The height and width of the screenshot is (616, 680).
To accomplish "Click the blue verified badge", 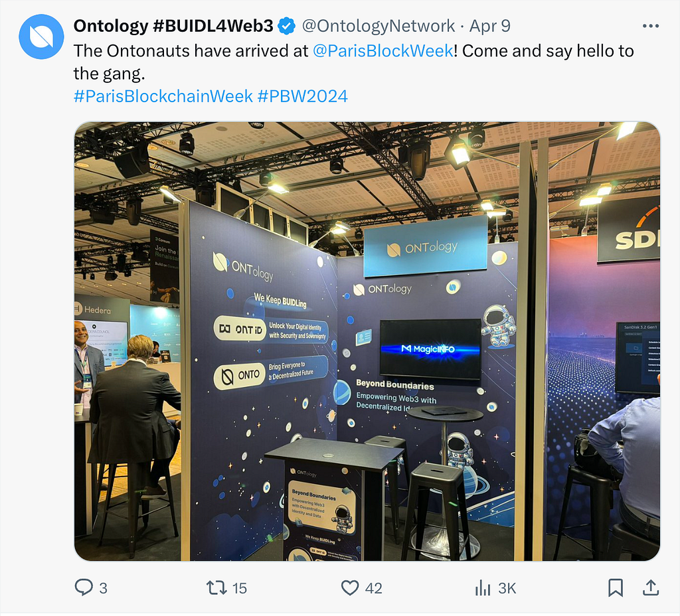I will 286,26.
